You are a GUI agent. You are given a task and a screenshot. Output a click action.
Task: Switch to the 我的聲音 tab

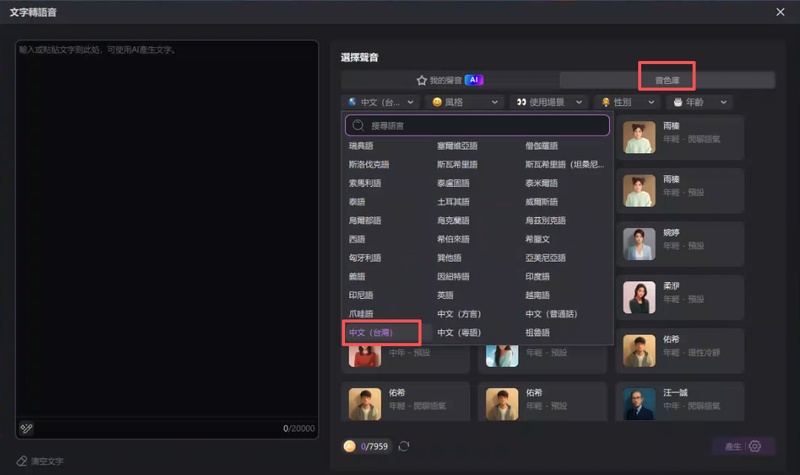[x=450, y=80]
